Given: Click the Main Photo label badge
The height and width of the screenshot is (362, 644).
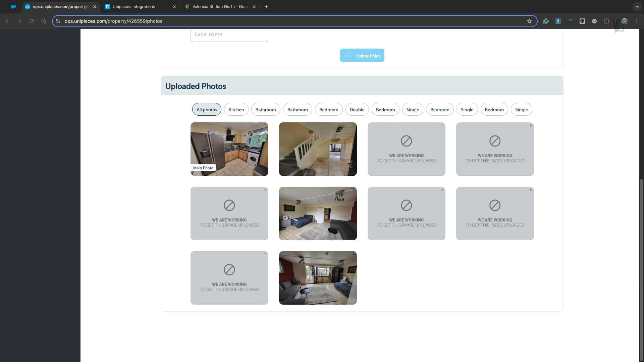Looking at the screenshot, I should [203, 168].
